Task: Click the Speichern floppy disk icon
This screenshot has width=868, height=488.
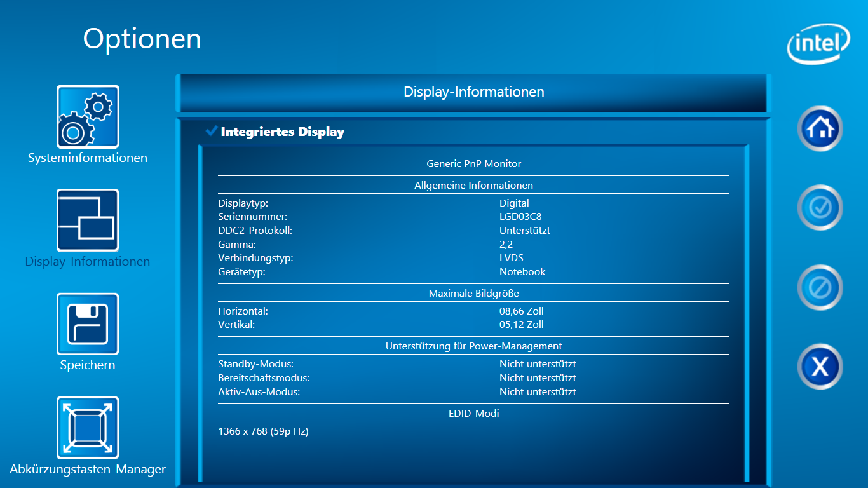Action: tap(88, 324)
